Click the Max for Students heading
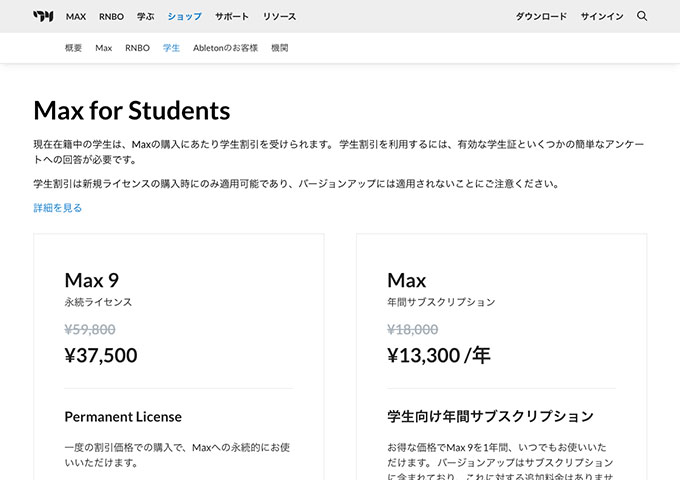Viewport: 680px width, 480px height. [132, 111]
